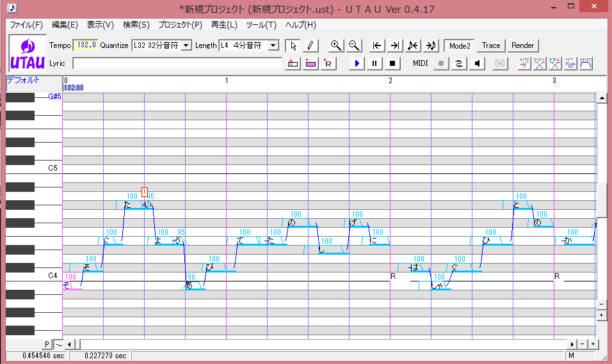The image size is (612, 364).
Task: Open the Length dropdown
Action: [273, 45]
